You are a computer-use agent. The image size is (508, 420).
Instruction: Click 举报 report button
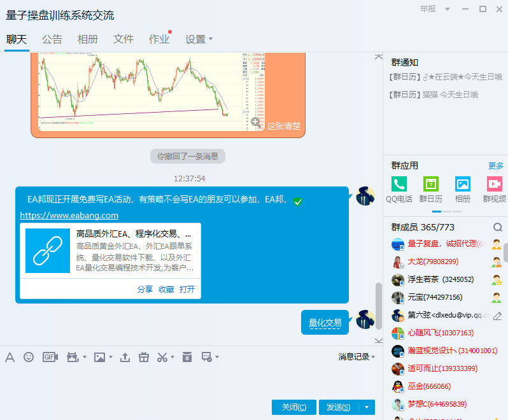(428, 9)
